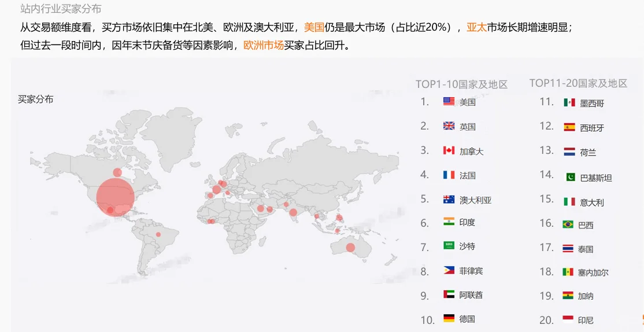Click the Italy flag icon
Screen dimensions: 644x332
[x=569, y=201]
